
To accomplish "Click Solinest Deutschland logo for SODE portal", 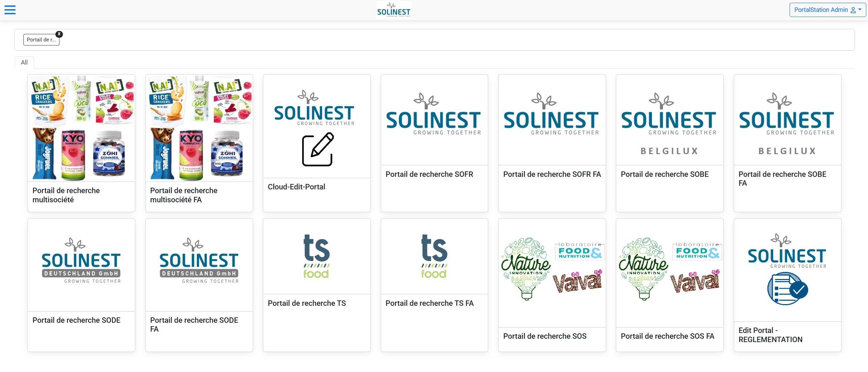I will click(x=81, y=261).
